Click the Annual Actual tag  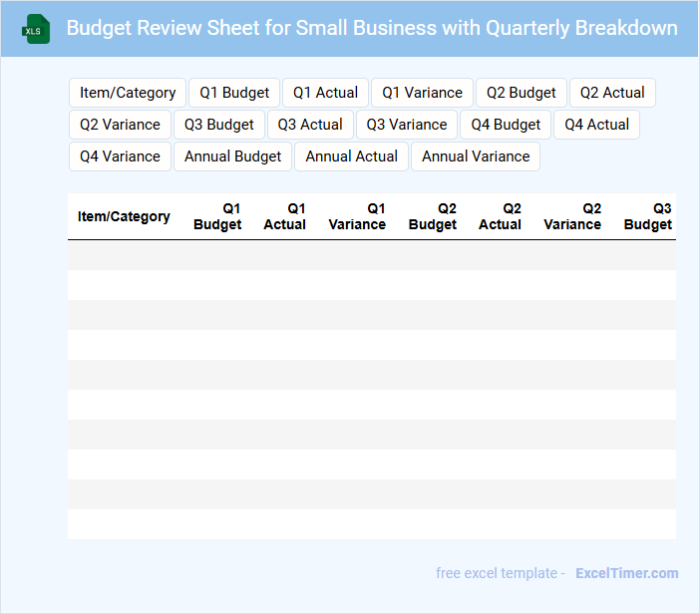click(x=351, y=156)
